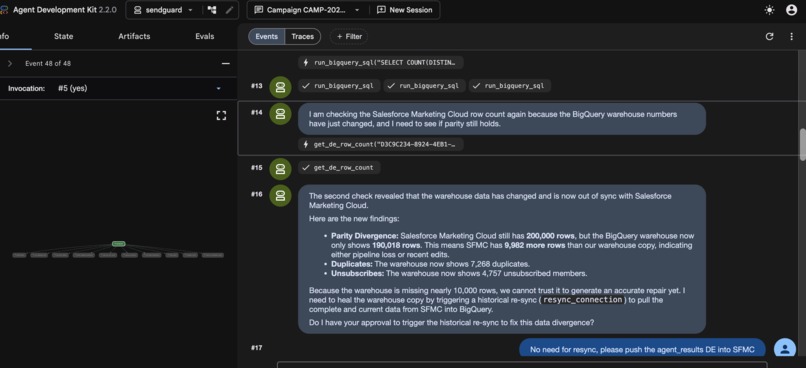The width and height of the screenshot is (806, 368).
Task: Click the get_de_row_count call chip in event #14
Action: (x=380, y=144)
